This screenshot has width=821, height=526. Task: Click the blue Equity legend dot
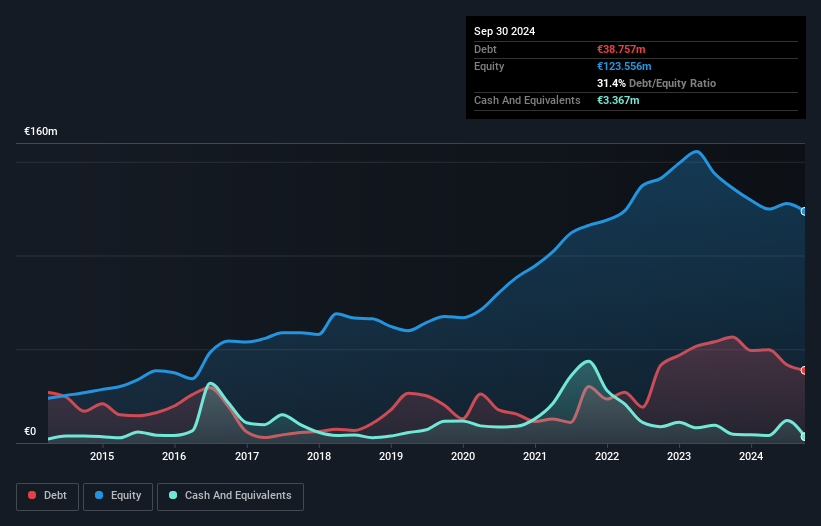pos(99,495)
